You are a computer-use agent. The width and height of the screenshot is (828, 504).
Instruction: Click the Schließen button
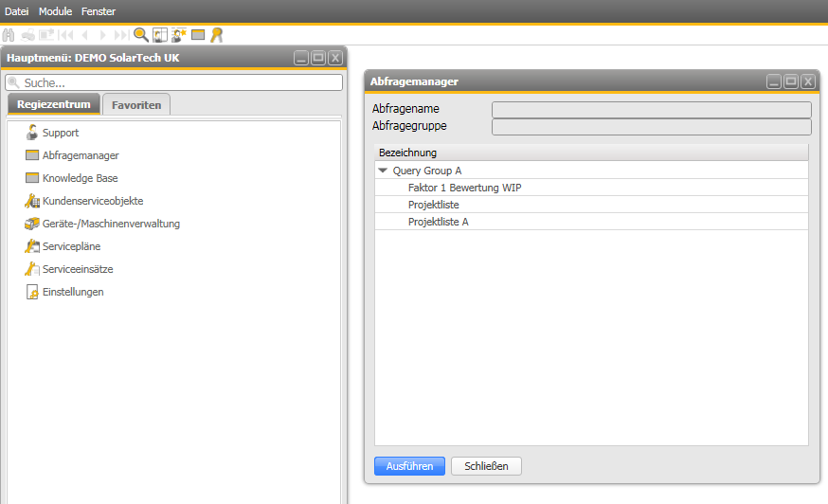coord(486,466)
